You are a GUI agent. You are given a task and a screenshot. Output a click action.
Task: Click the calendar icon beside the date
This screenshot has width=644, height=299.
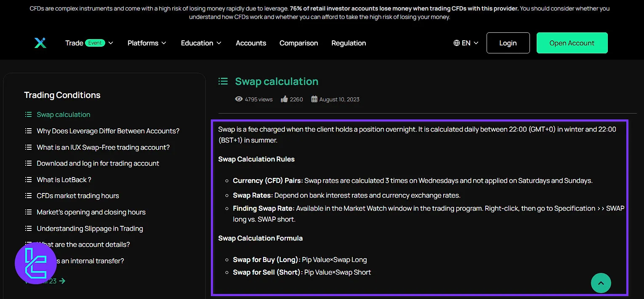point(314,98)
